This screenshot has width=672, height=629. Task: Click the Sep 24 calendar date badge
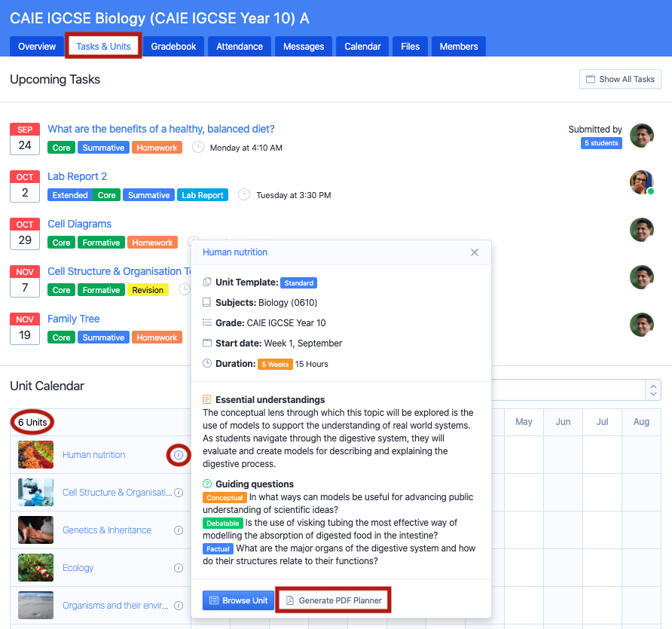(x=25, y=138)
